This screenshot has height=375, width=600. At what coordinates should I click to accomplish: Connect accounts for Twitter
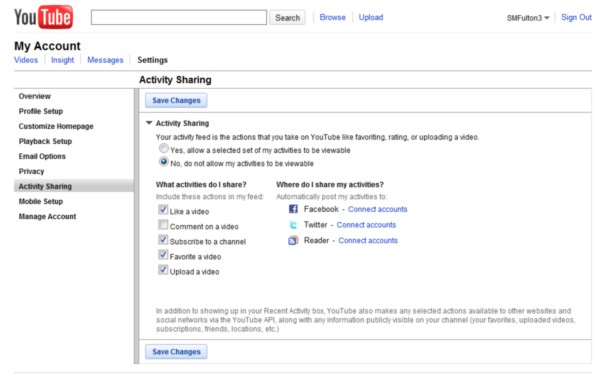366,225
